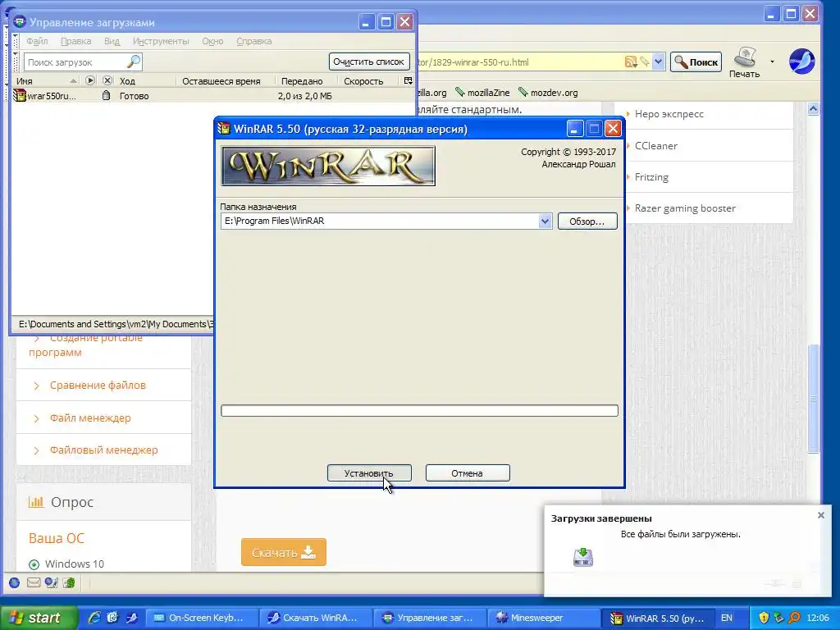Open the Правка menu in download manager
Viewport: 840px width, 630px height.
pos(75,41)
